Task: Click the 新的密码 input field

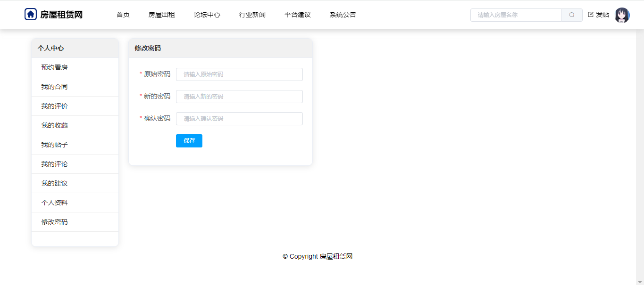Action: click(239, 97)
